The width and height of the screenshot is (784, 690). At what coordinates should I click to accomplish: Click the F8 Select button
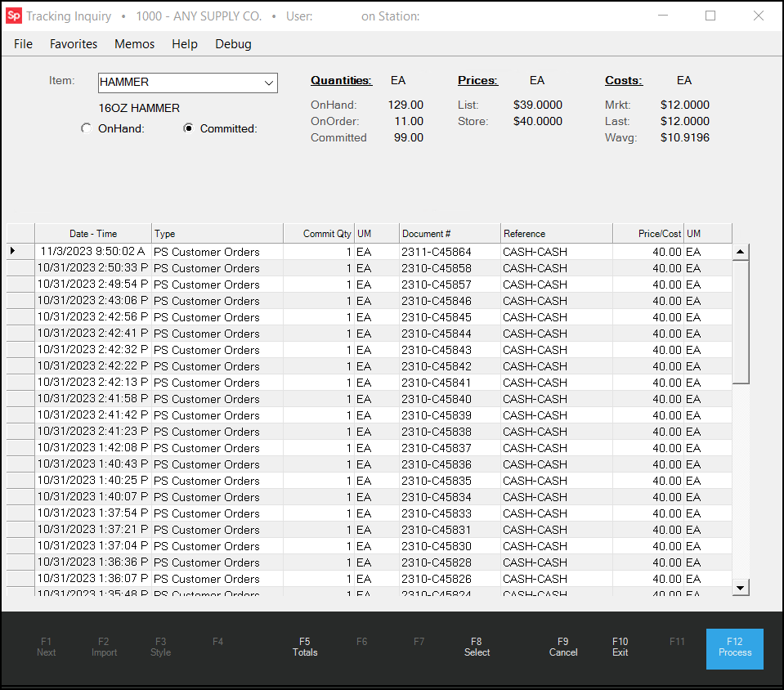(x=477, y=647)
